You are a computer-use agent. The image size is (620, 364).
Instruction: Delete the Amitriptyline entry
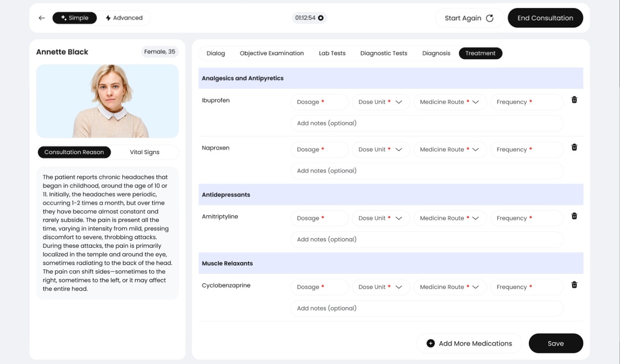pyautogui.click(x=574, y=216)
